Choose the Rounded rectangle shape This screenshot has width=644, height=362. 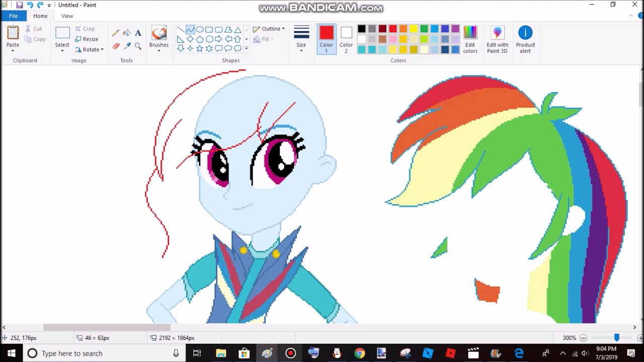tap(219, 30)
